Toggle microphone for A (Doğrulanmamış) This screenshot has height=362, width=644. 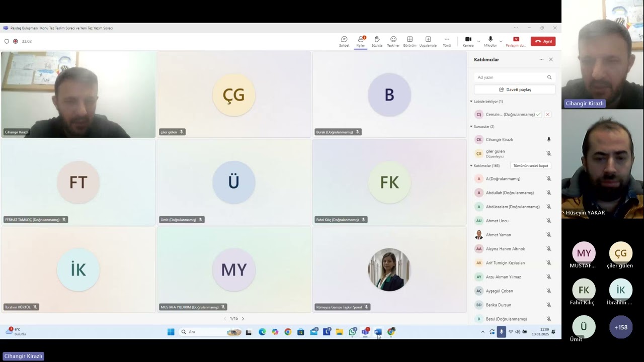(x=549, y=178)
